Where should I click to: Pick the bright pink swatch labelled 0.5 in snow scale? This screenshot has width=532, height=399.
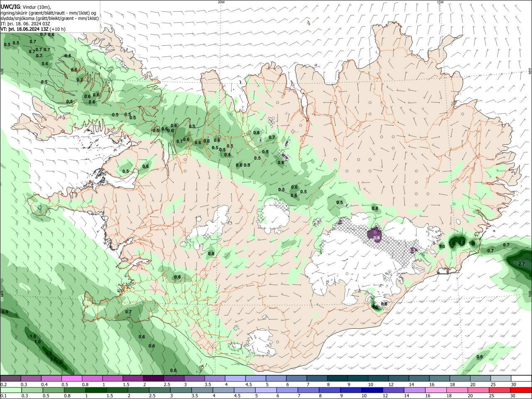click(71, 379)
